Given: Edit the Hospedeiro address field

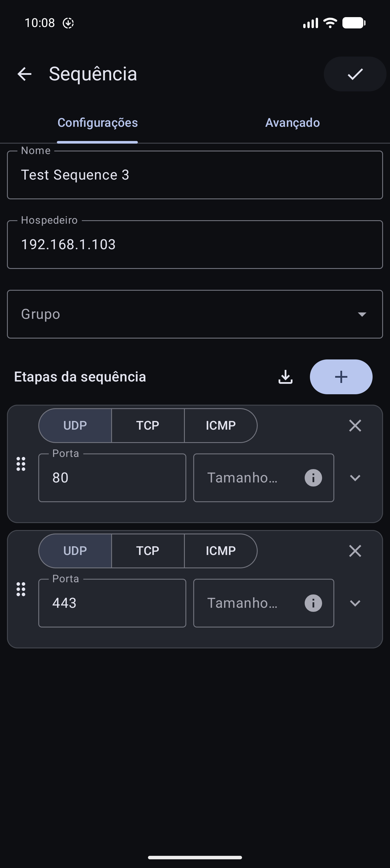Looking at the screenshot, I should (195, 245).
